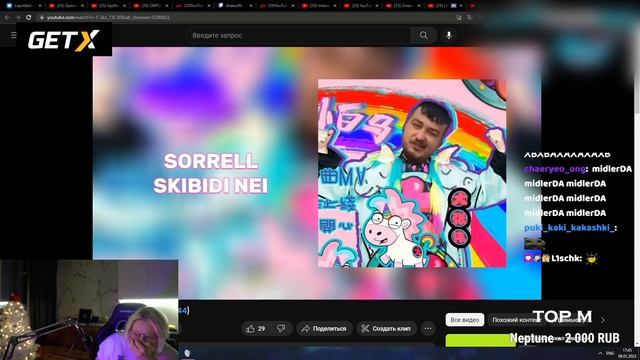This screenshot has width=640, height=360.
Task: Click chat username 'chaeryeo_ong'
Action: pos(555,169)
